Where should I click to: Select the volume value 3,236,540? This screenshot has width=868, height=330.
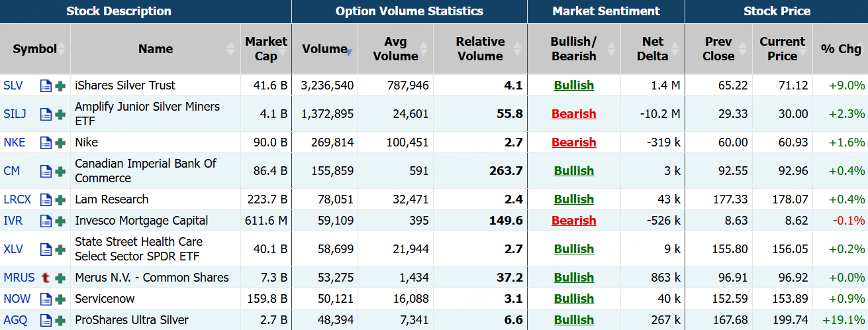(327, 85)
